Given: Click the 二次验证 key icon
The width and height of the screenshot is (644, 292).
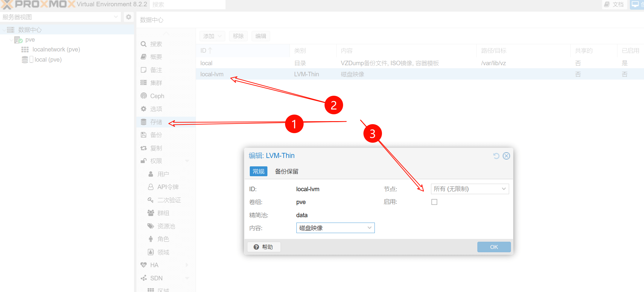Looking at the screenshot, I should point(151,200).
